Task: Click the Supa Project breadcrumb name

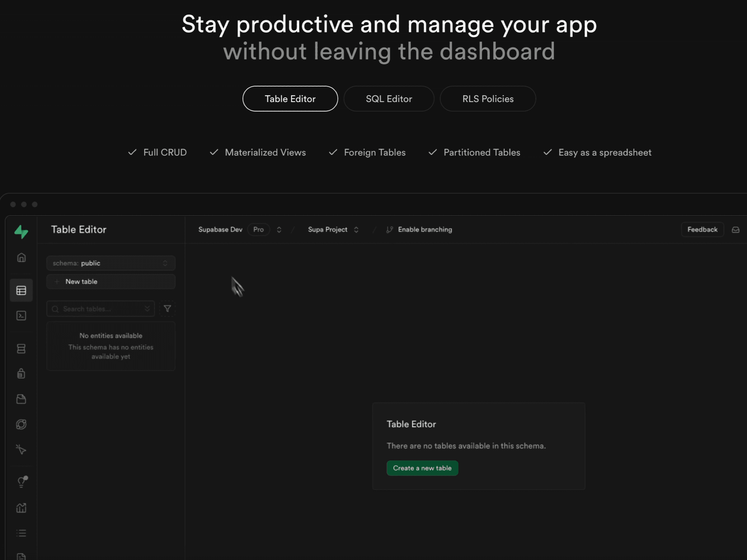Action: click(327, 230)
